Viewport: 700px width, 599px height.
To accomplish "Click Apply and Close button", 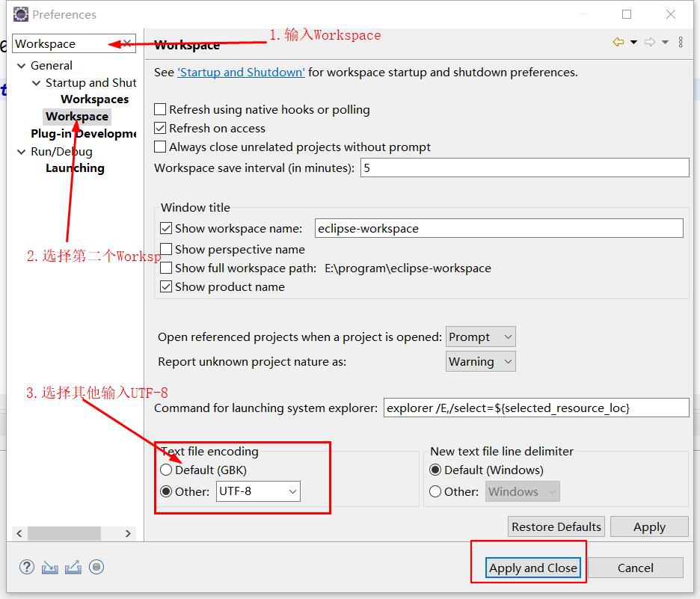I will tap(533, 568).
